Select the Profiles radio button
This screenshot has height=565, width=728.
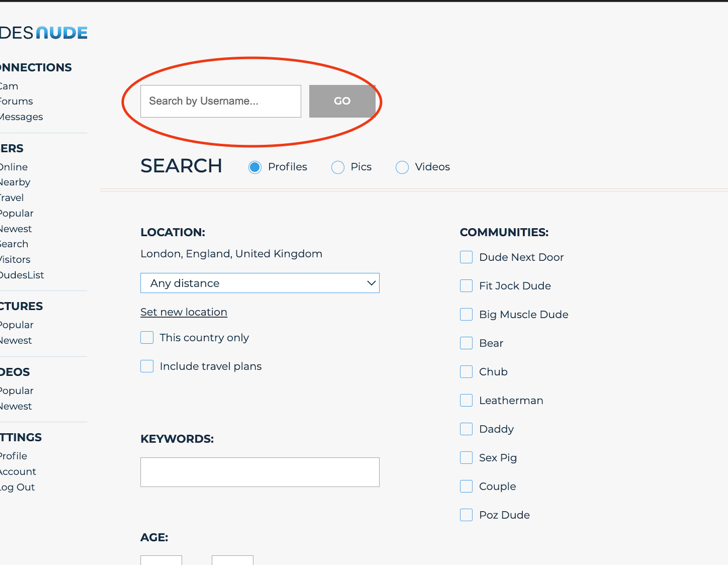coord(255,167)
